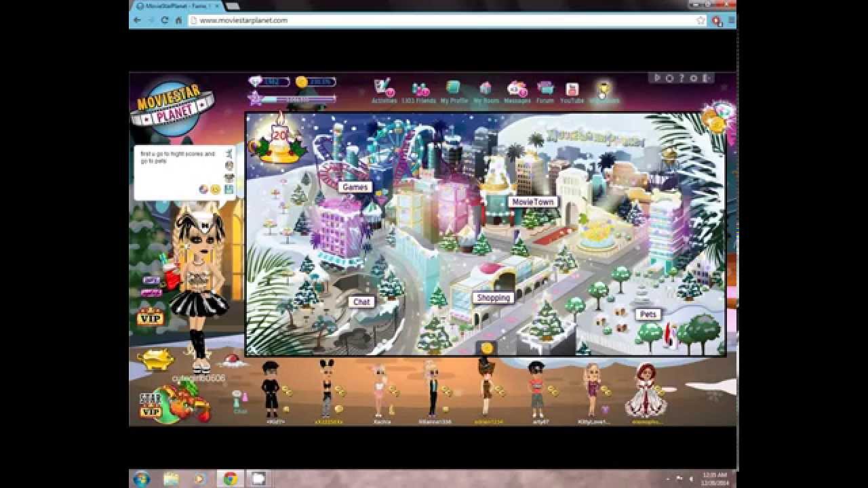Viewport: 868px width, 488px height.
Task: Go to My Room icon
Action: tap(486, 88)
